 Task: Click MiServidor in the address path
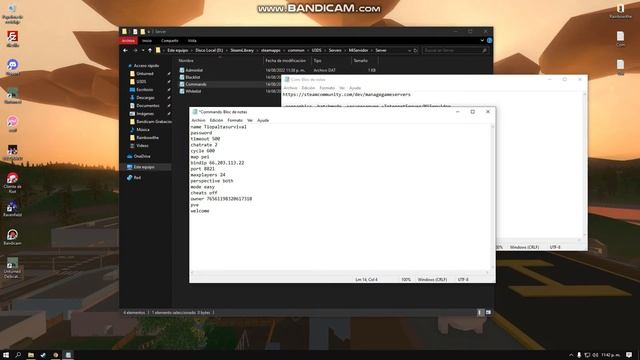click(358, 50)
